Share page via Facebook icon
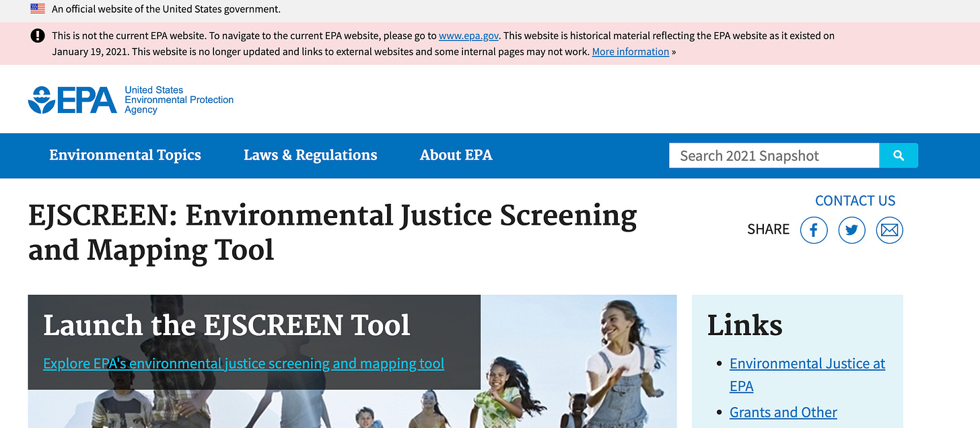 click(x=813, y=231)
